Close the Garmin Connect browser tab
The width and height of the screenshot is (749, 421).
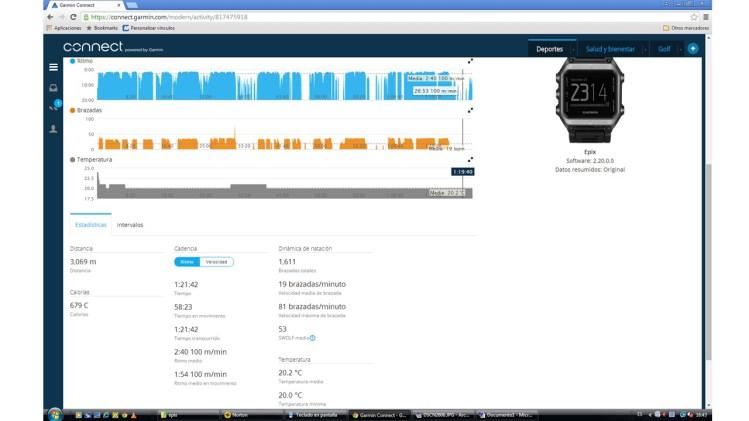click(119, 5)
